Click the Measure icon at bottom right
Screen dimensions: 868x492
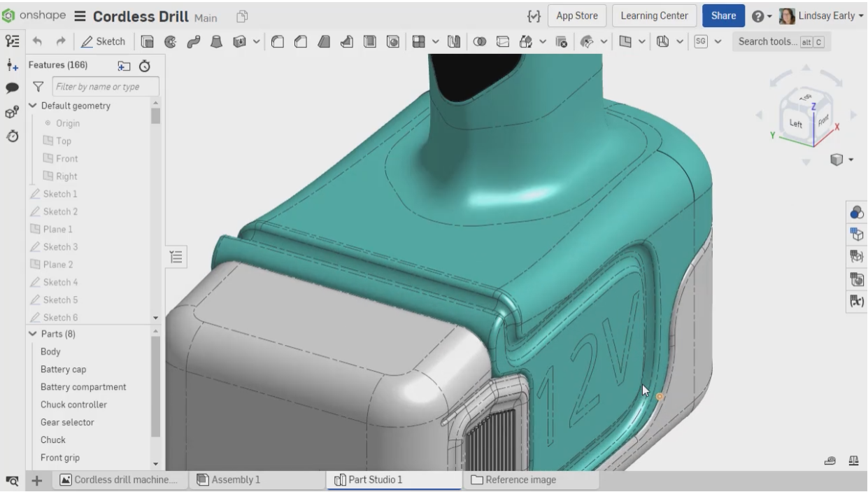click(830, 460)
